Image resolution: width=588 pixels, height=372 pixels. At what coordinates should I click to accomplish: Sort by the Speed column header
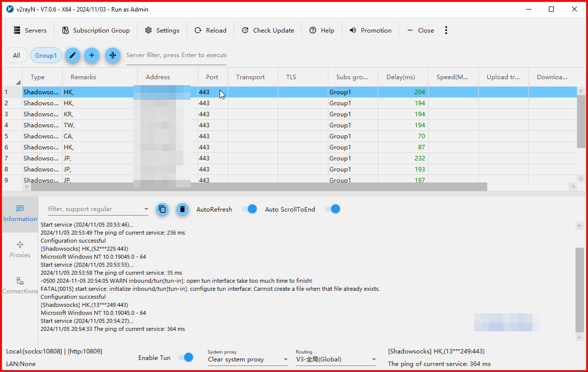click(x=453, y=77)
